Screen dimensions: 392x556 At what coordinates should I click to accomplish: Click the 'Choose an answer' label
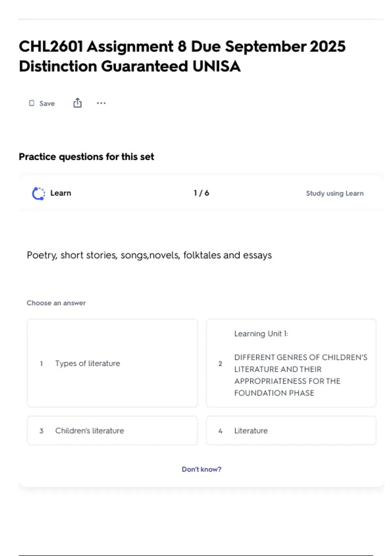click(56, 303)
